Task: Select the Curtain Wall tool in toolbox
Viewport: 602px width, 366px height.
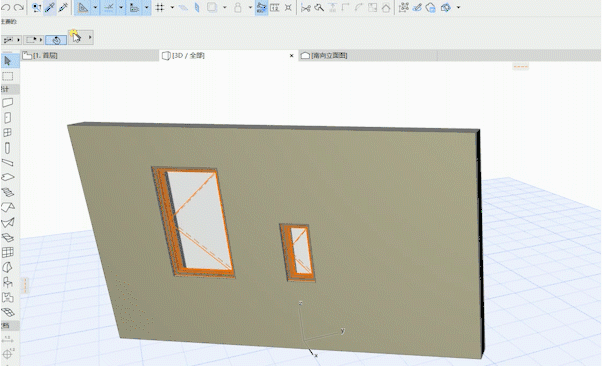Action: click(x=8, y=252)
